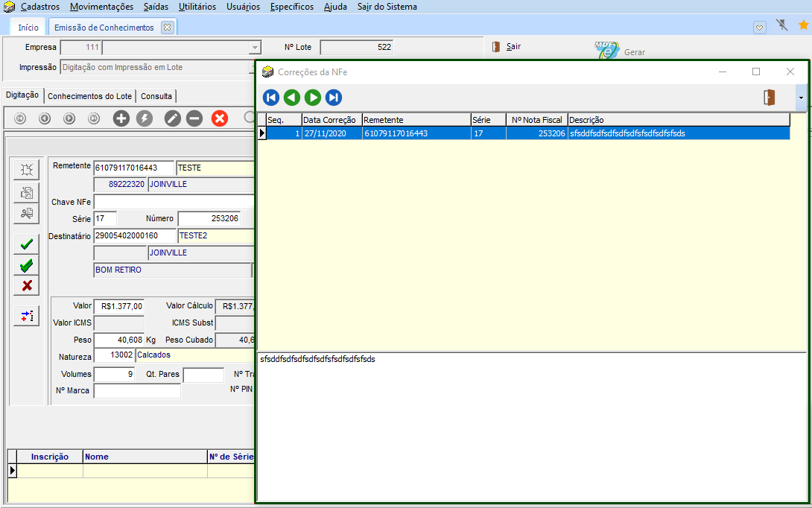Go to last record in Correções da NFe

click(x=334, y=98)
